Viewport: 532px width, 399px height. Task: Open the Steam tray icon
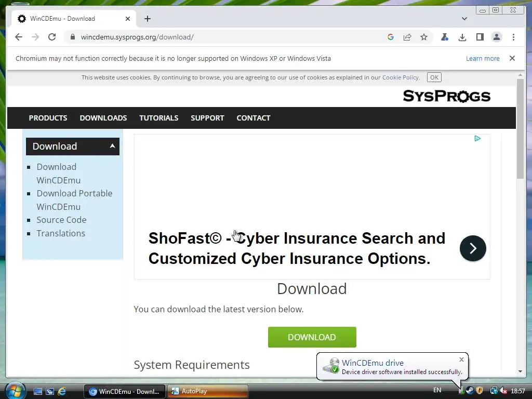470,391
